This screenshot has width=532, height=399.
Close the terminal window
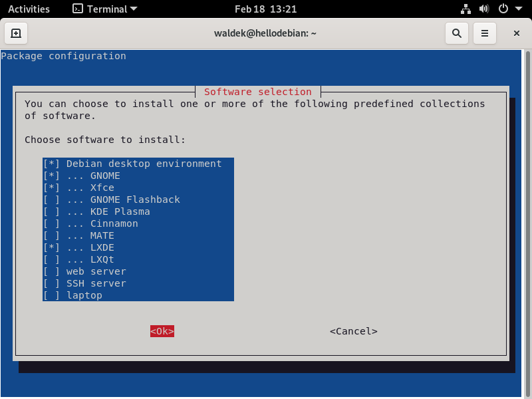coord(517,33)
